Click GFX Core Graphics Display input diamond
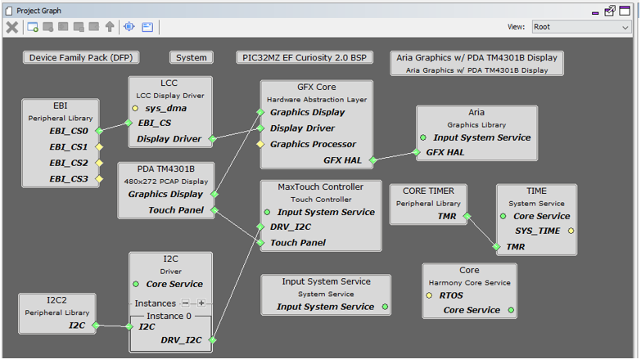The width and height of the screenshot is (641, 364). click(x=260, y=112)
